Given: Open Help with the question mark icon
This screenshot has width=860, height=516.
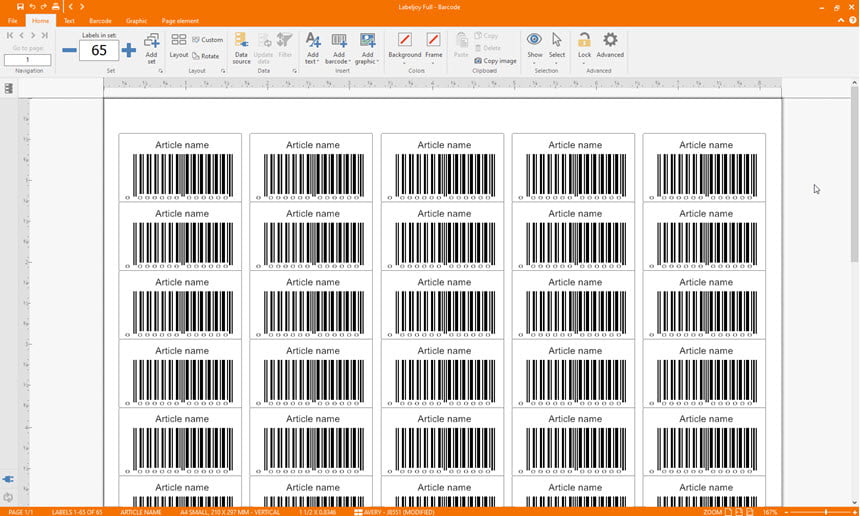Looking at the screenshot, I should point(852,20).
